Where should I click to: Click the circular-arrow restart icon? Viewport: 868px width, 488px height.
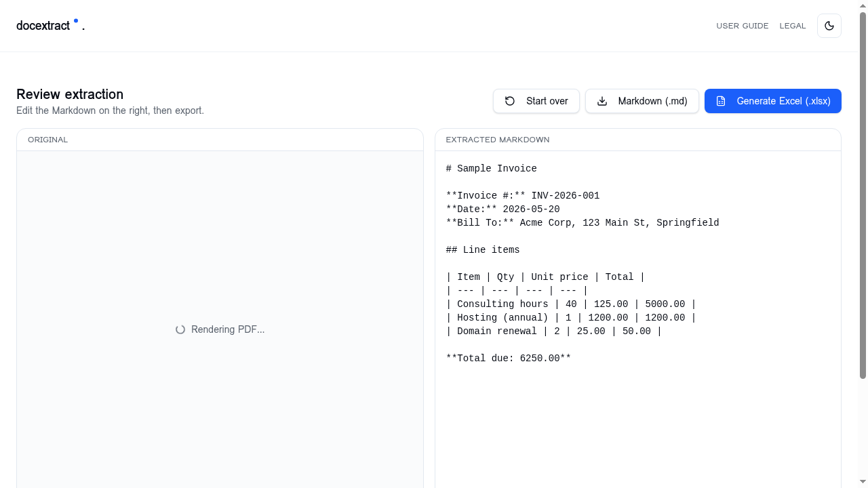click(510, 101)
